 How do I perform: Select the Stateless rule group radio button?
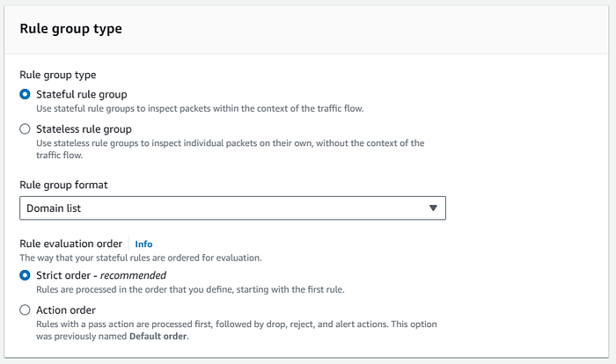click(26, 128)
